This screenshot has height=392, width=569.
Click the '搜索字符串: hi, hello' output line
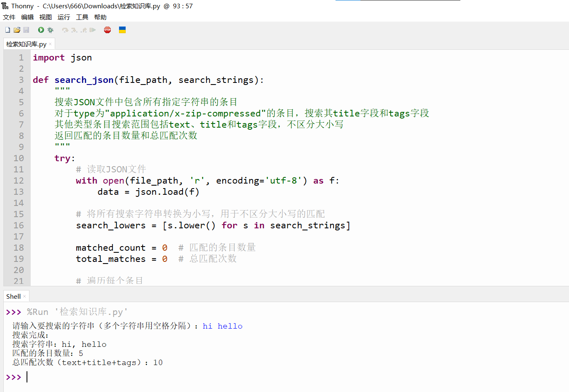pos(59,344)
